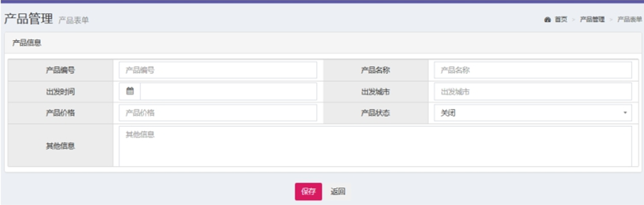Image resolution: width=644 pixels, height=205 pixels.
Task: Focus the 出发城市 input field
Action: (x=533, y=91)
